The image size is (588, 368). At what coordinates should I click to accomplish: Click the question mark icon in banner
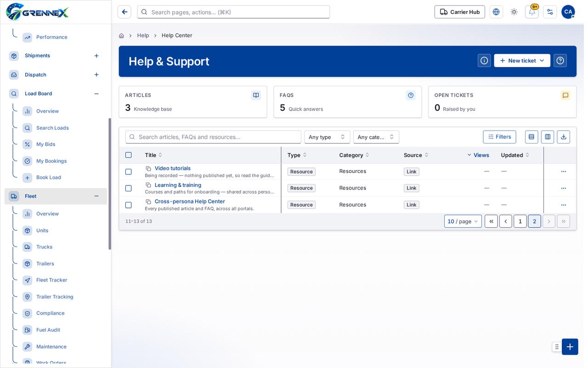pyautogui.click(x=560, y=61)
